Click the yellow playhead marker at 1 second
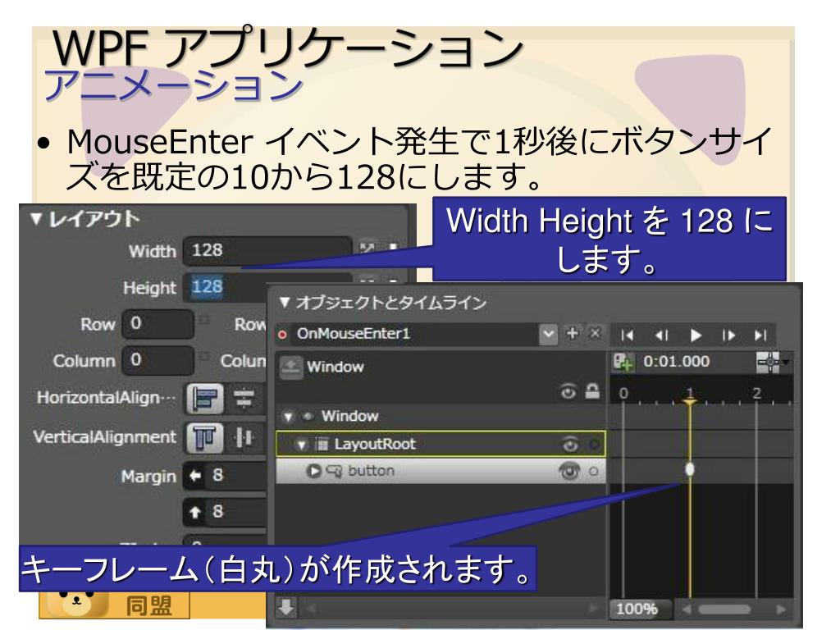This screenshot has height=630, width=840. tap(689, 400)
